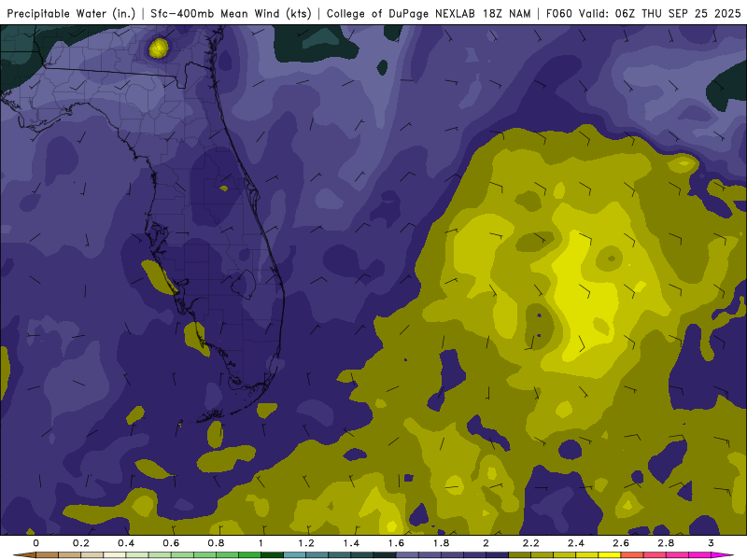
Task: Click the bright yellow moisture spot over Georgia
Action: click(x=159, y=49)
